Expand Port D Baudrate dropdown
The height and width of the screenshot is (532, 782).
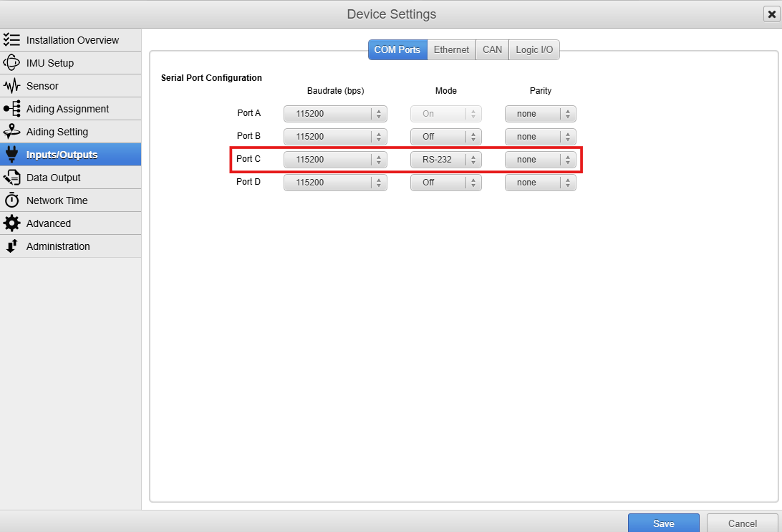coord(334,183)
